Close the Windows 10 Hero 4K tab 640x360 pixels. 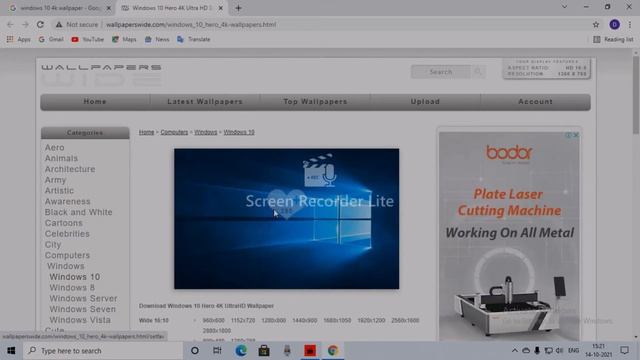pos(220,8)
